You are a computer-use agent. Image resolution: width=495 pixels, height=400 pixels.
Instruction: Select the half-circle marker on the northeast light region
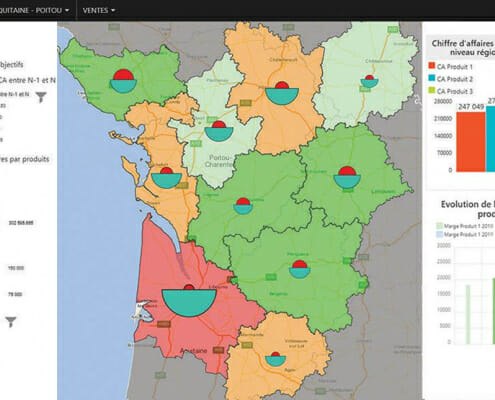pos(369,81)
